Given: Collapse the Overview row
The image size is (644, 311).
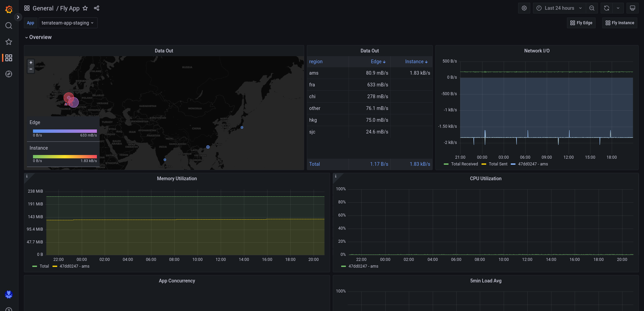Looking at the screenshot, I should point(38,37).
